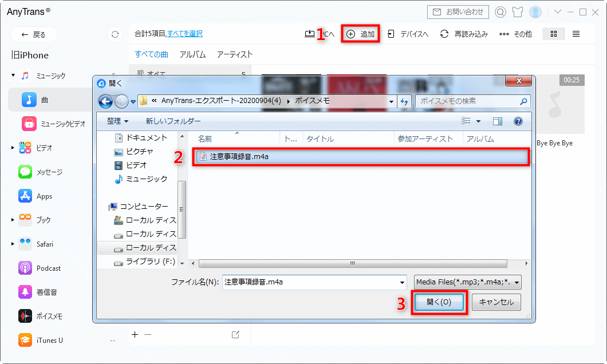Select コンピューター in navigation pane
Screen dimensions: 607x364
tap(138, 207)
